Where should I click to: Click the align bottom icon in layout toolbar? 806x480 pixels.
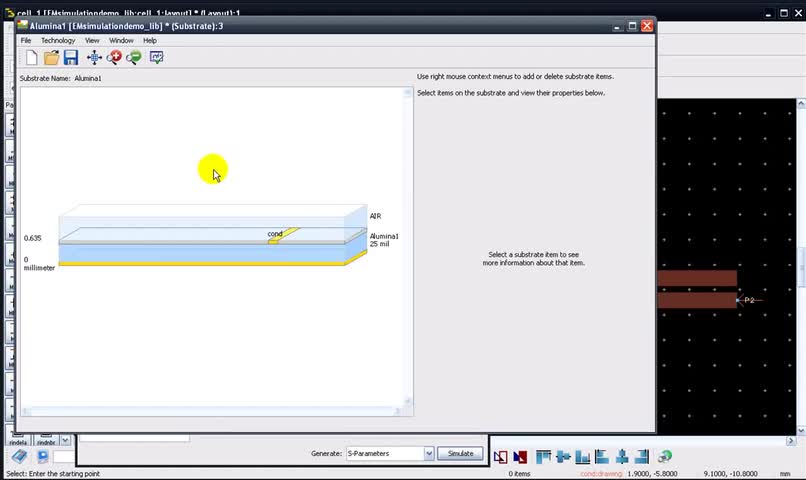(x=582, y=456)
